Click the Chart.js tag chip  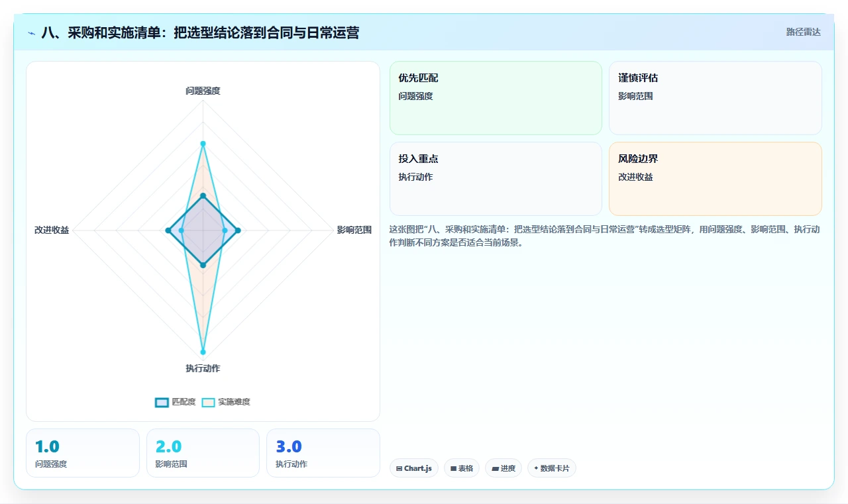coord(414,468)
